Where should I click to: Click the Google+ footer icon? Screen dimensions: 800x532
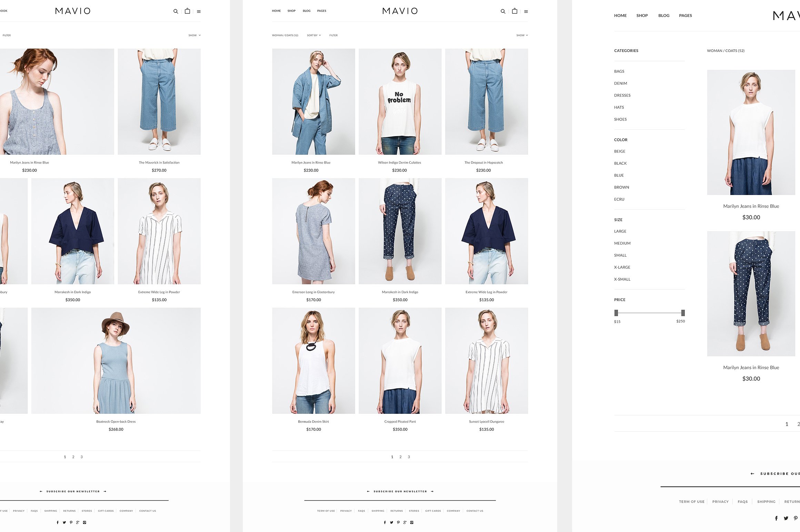[x=406, y=522]
